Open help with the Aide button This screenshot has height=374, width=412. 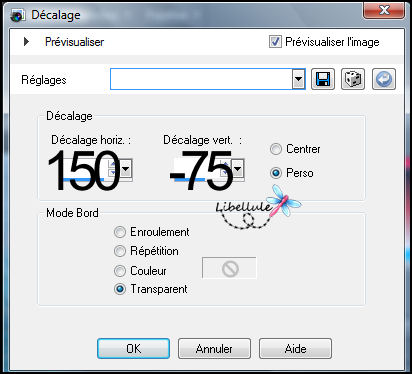(295, 349)
